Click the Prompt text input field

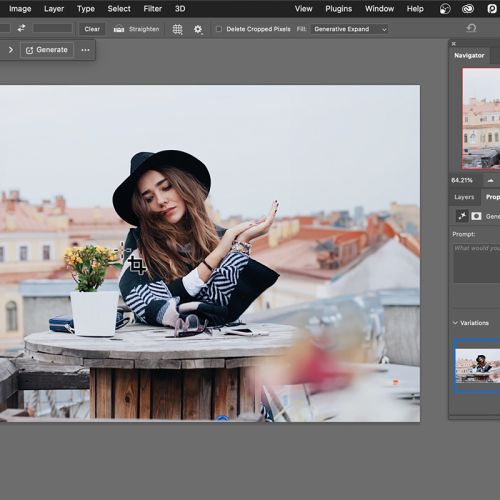pyautogui.click(x=477, y=263)
